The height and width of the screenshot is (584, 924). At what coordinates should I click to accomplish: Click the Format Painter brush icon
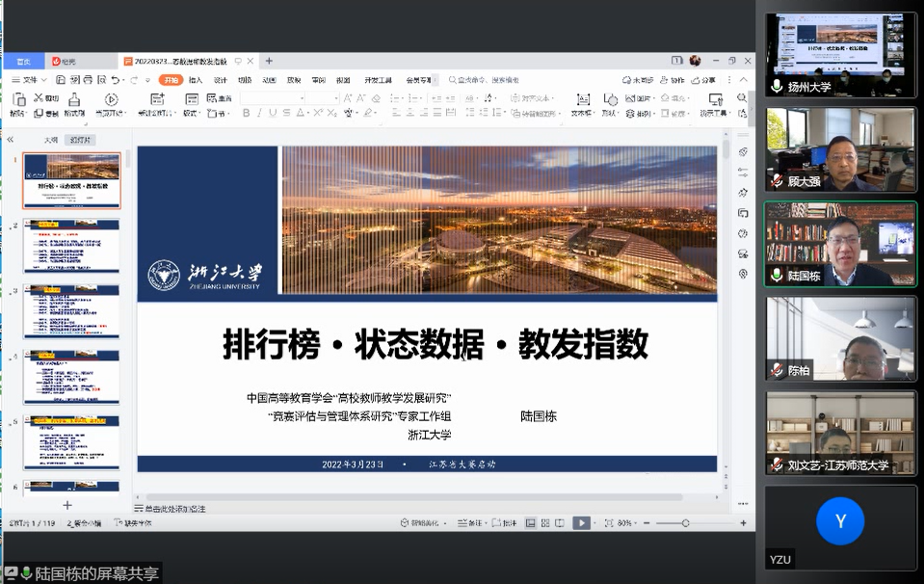(x=74, y=100)
